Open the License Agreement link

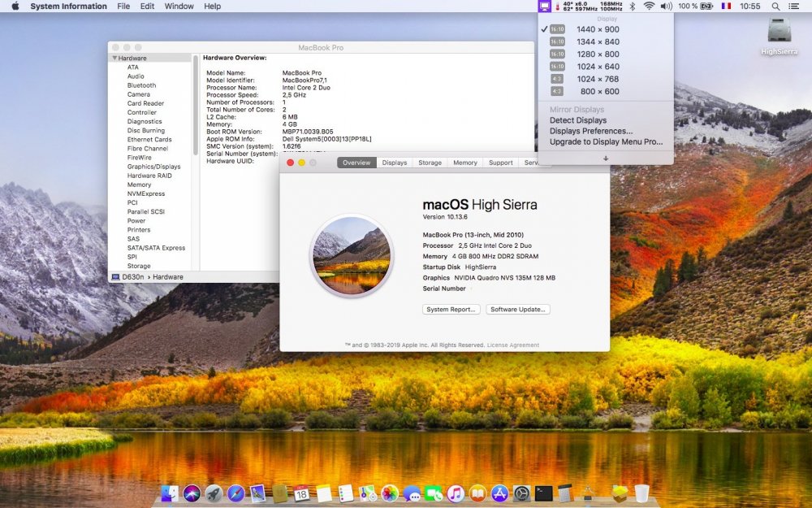(x=512, y=345)
